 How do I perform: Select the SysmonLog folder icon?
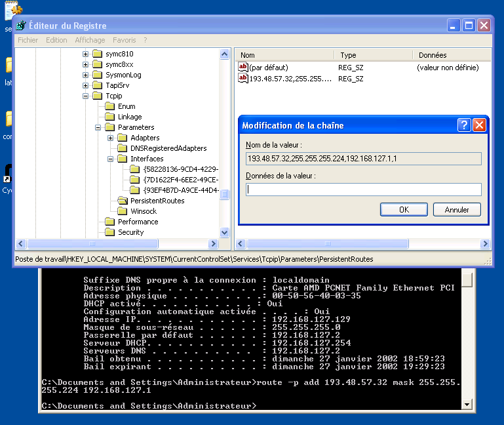(x=97, y=75)
